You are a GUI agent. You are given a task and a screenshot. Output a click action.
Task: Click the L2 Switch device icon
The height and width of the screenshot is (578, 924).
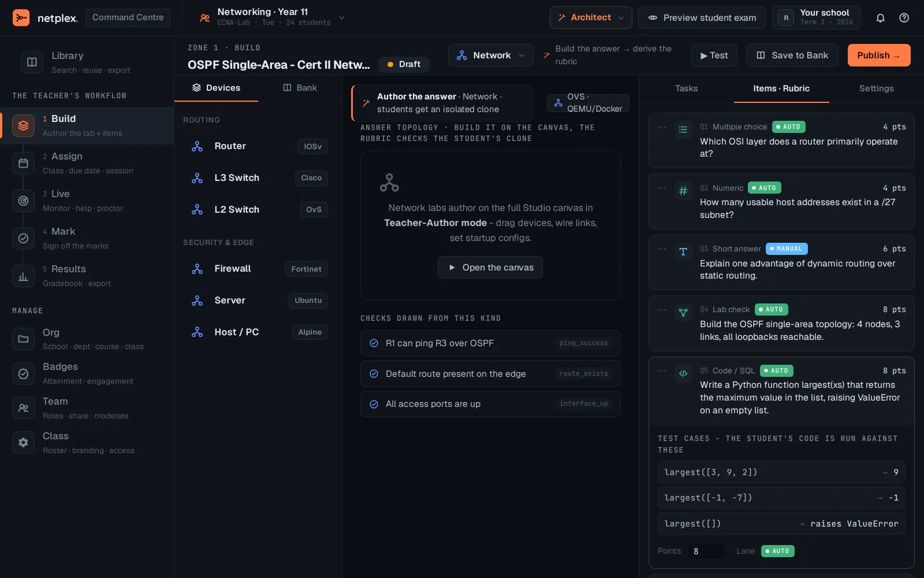[197, 210]
